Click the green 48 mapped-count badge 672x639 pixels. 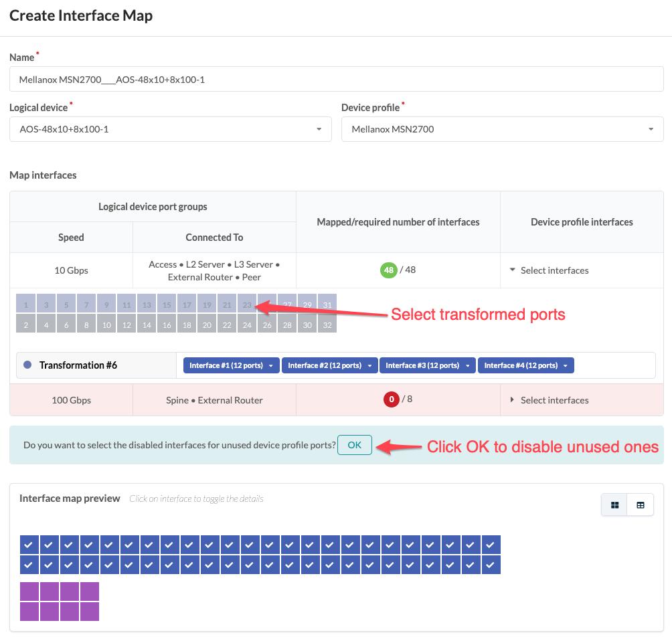click(x=388, y=270)
